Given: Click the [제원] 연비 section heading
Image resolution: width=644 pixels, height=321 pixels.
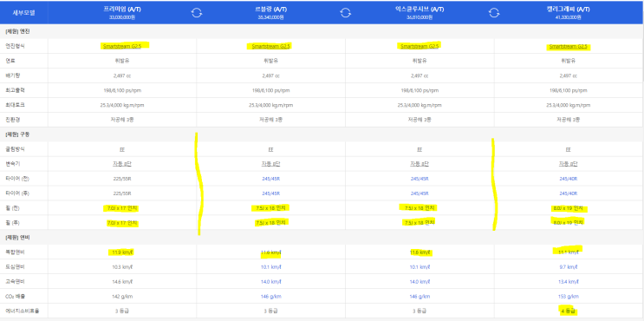Looking at the screenshot, I should click(x=16, y=238).
